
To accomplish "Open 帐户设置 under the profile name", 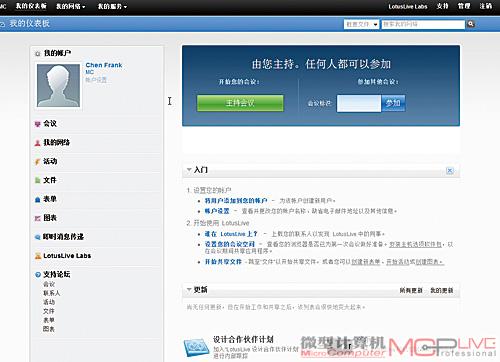I will click(96, 80).
